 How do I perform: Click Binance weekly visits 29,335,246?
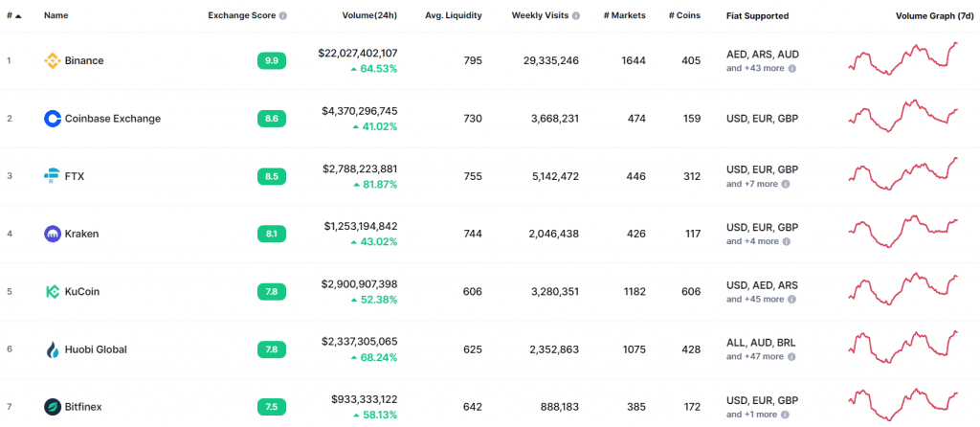click(550, 60)
